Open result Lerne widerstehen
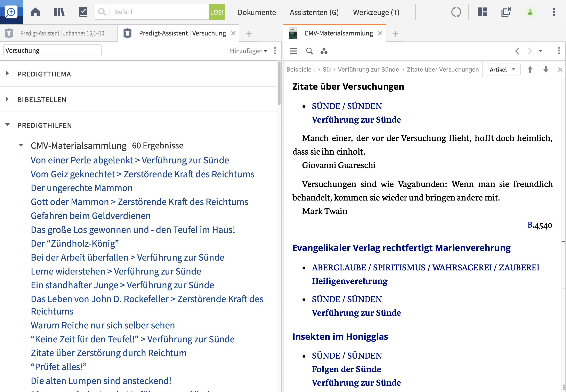 [116, 271]
